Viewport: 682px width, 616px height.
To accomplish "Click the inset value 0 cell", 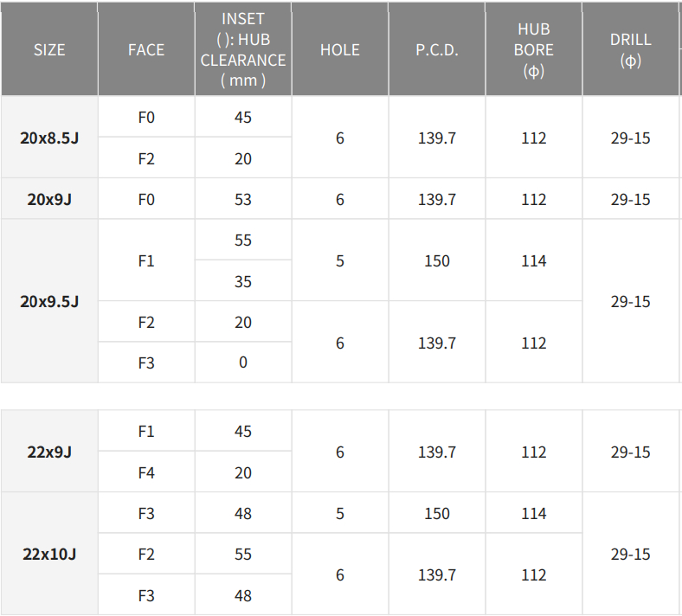I will point(243,363).
